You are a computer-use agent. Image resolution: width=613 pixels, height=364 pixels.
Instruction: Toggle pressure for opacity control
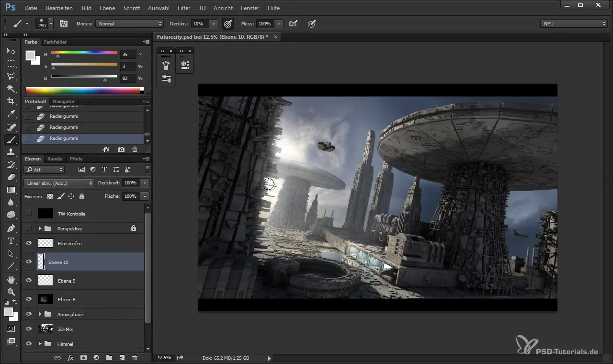228,23
